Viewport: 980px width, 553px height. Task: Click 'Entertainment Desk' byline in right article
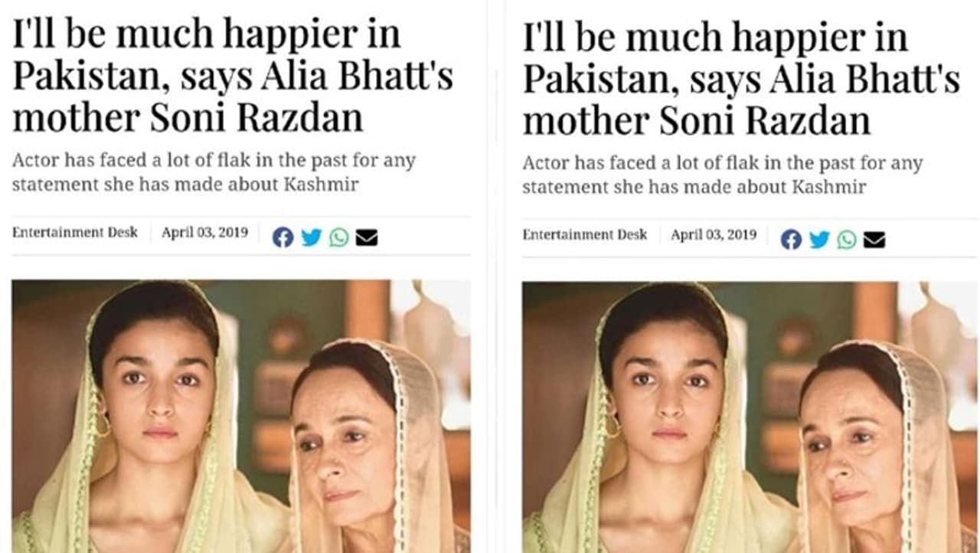(585, 234)
